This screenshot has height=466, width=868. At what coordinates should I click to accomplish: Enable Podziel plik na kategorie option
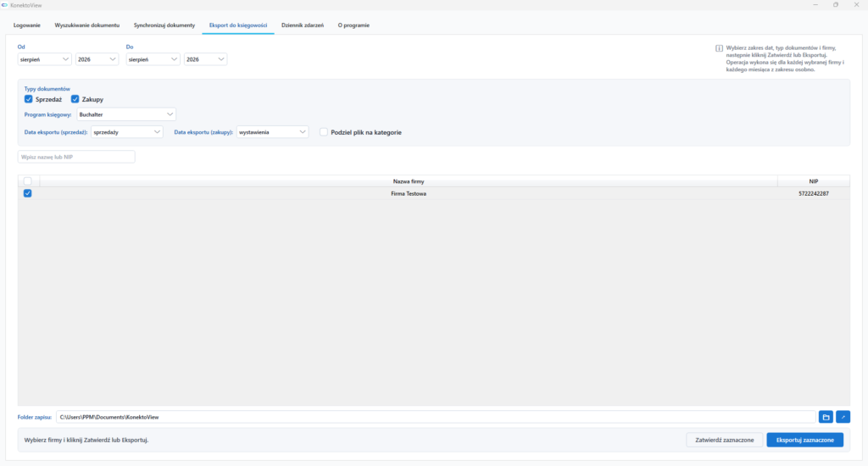tap(324, 132)
